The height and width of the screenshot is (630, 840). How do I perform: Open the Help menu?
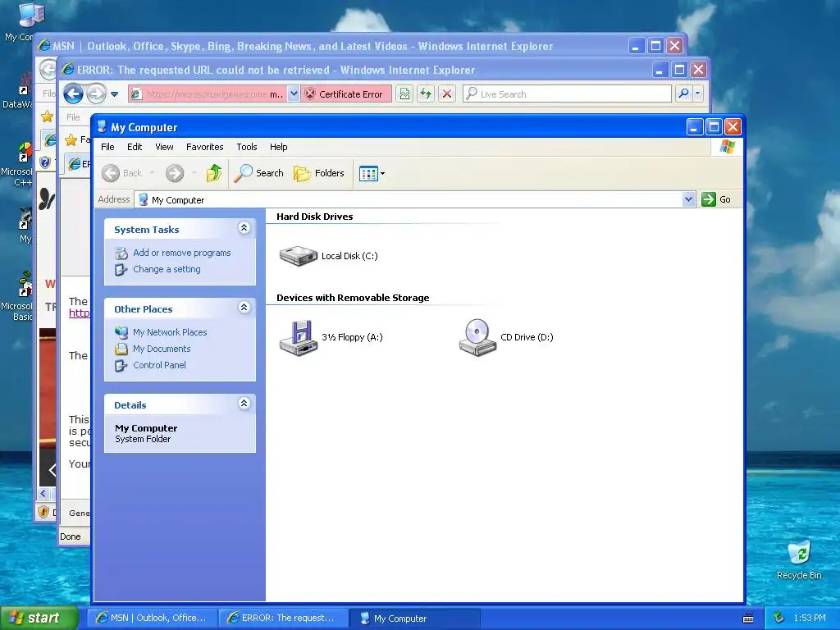coord(278,147)
